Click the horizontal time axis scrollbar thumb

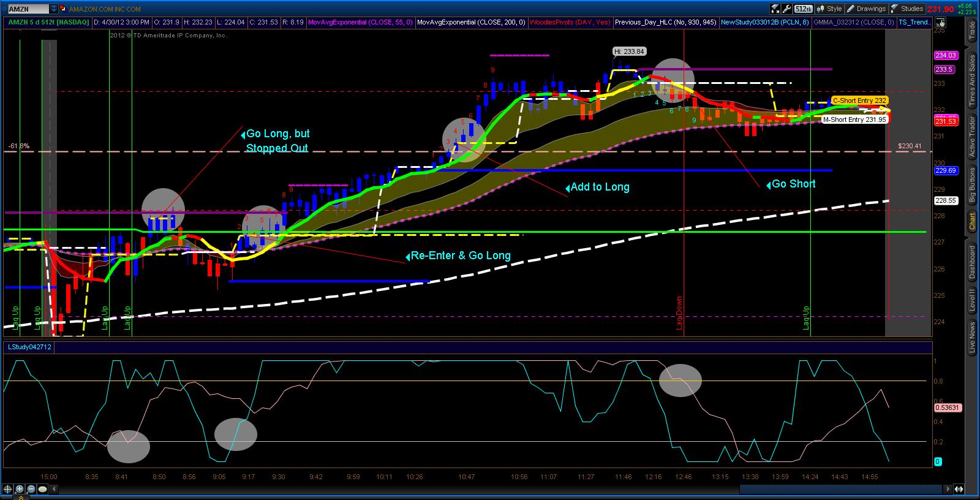[x=841, y=489]
